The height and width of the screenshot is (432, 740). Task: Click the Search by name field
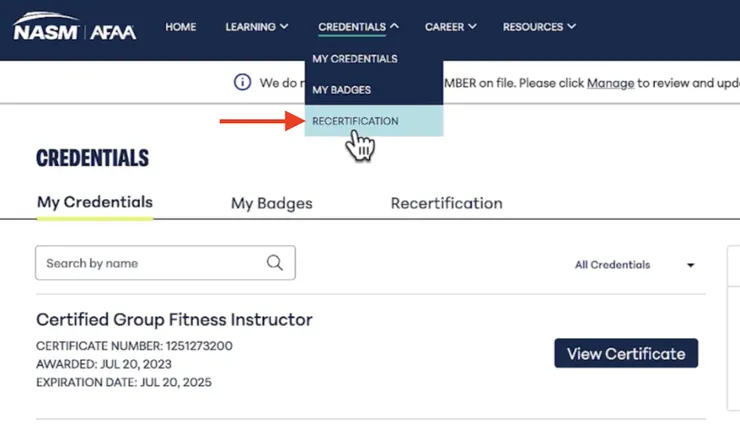[x=150, y=263]
